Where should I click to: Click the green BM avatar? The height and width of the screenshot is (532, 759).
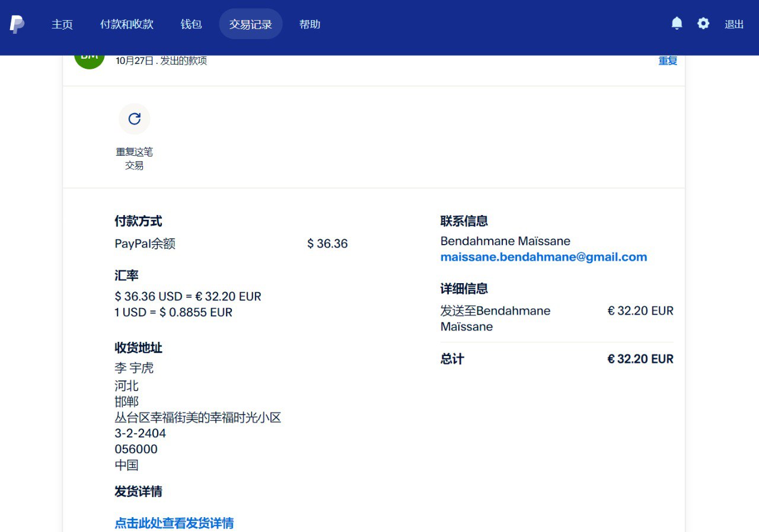coord(90,59)
